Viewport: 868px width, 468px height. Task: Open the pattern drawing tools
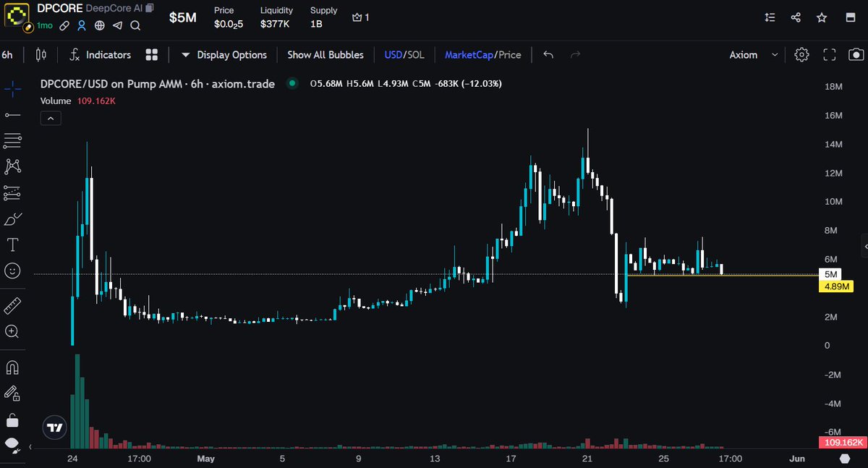coord(12,166)
